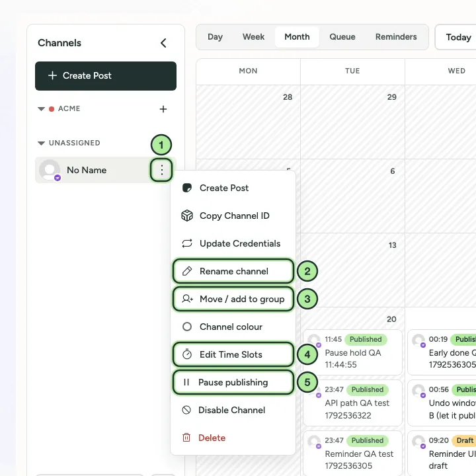
Task: Click the ACME group label
Action: (69, 108)
